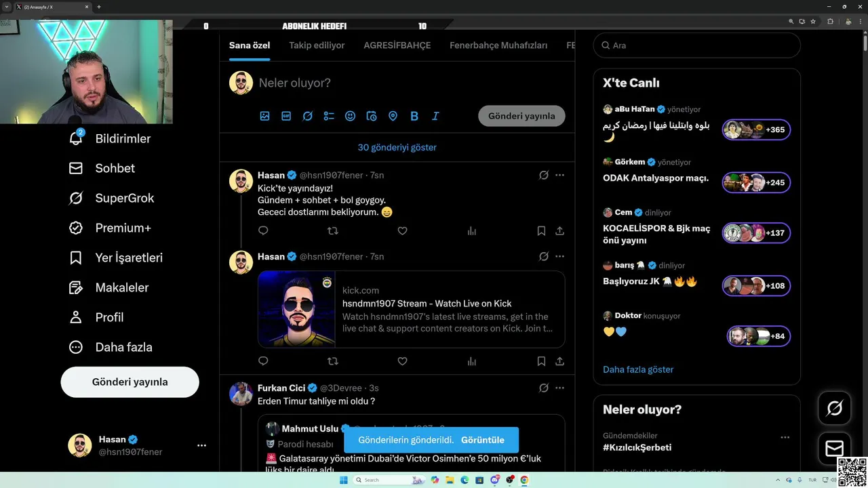This screenshot has height=488, width=868.
Task: Open Windows Start menu
Action: pos(343,480)
